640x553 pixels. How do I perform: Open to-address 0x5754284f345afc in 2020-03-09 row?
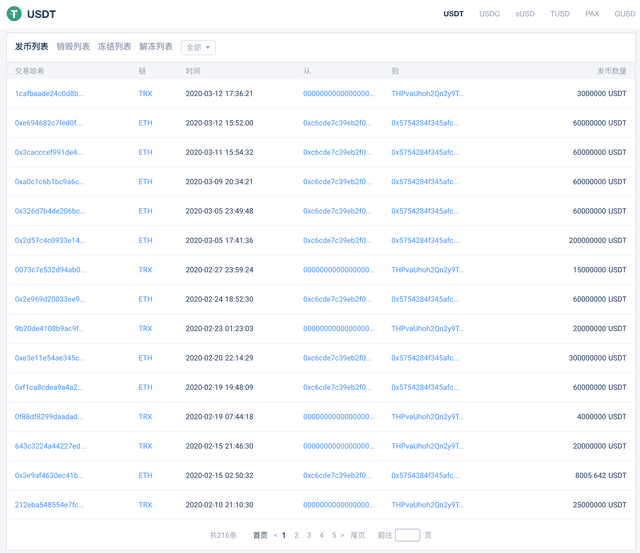tap(425, 182)
